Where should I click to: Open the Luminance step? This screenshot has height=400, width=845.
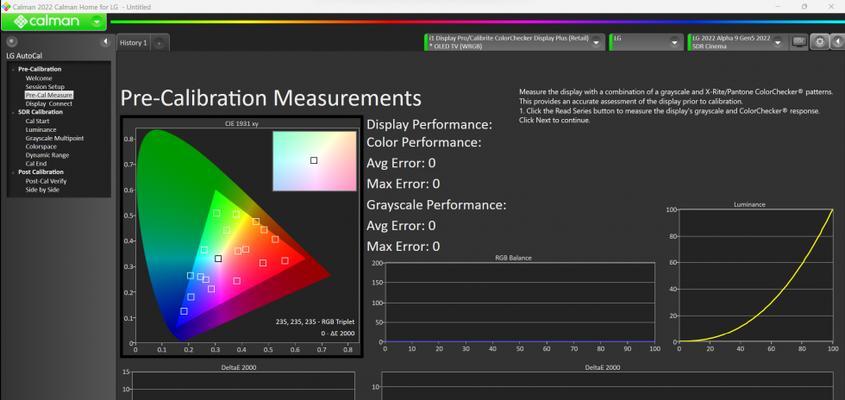tap(41, 129)
